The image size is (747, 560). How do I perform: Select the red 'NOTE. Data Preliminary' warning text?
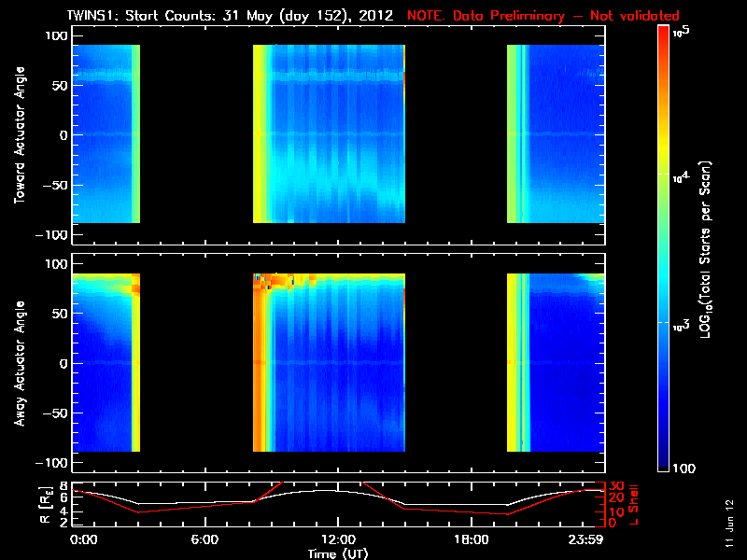coord(543,16)
